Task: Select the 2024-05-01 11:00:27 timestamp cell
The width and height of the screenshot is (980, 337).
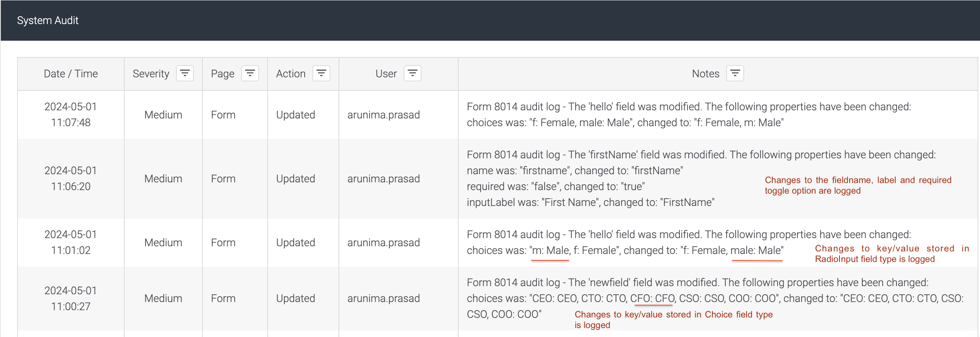Action: [71, 298]
